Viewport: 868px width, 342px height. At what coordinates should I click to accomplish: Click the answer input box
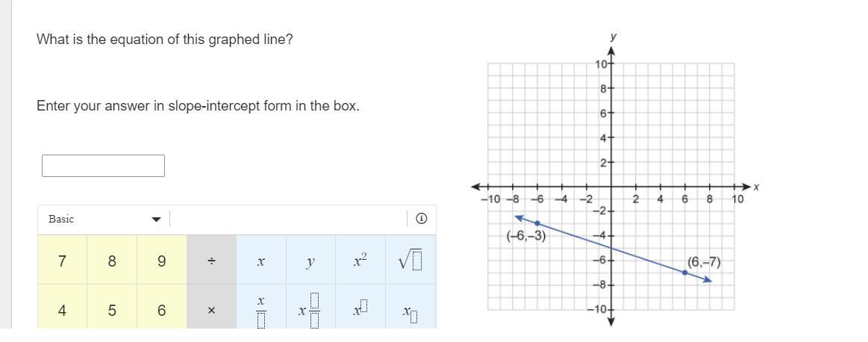coord(103,166)
